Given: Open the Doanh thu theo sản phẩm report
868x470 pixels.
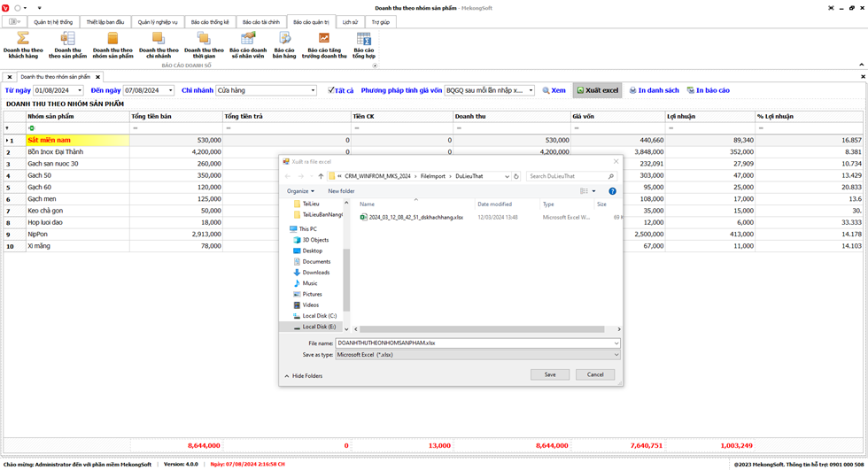Looking at the screenshot, I should coord(68,44).
